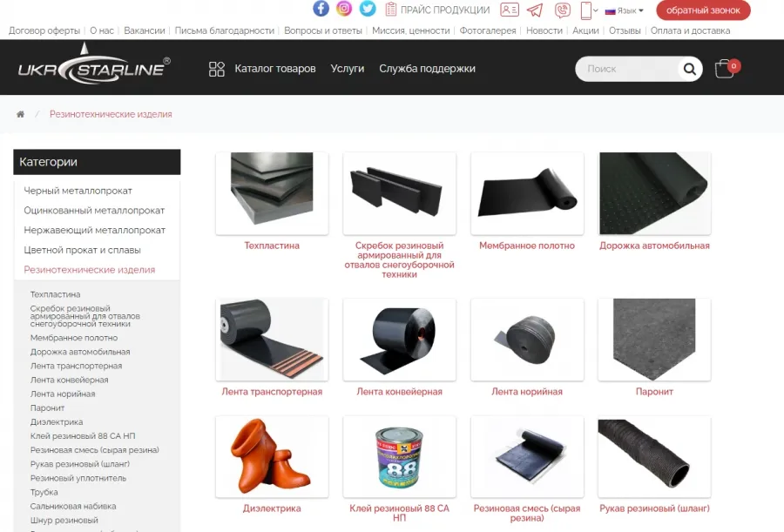This screenshot has width=784, height=532.
Task: Select Нержавеющий металлопрокат category
Action: (94, 230)
